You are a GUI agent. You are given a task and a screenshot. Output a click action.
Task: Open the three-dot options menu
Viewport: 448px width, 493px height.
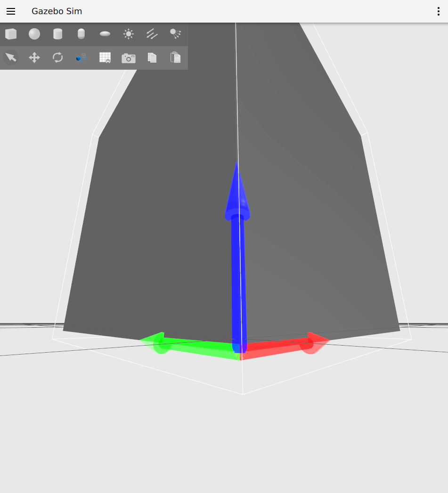438,11
